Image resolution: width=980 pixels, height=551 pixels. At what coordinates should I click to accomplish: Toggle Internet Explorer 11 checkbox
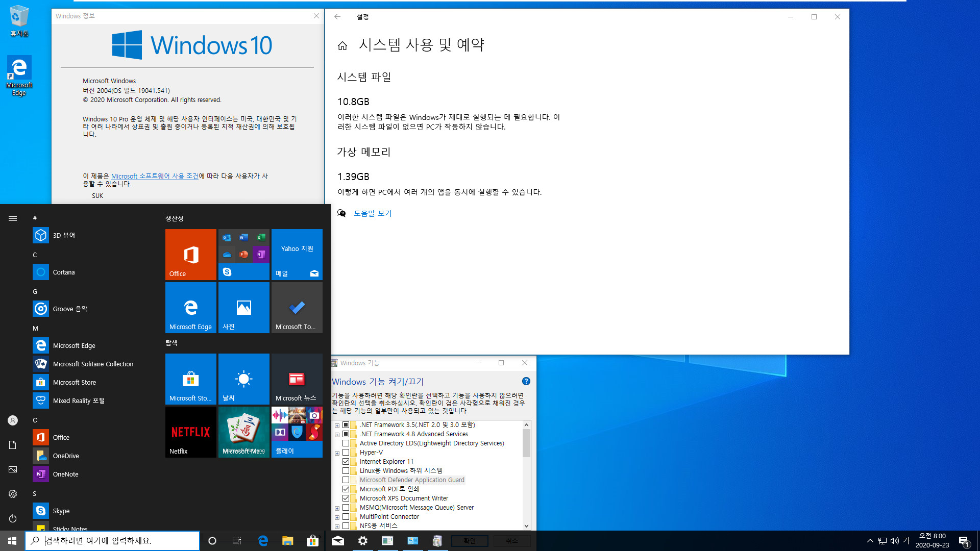click(x=345, y=461)
